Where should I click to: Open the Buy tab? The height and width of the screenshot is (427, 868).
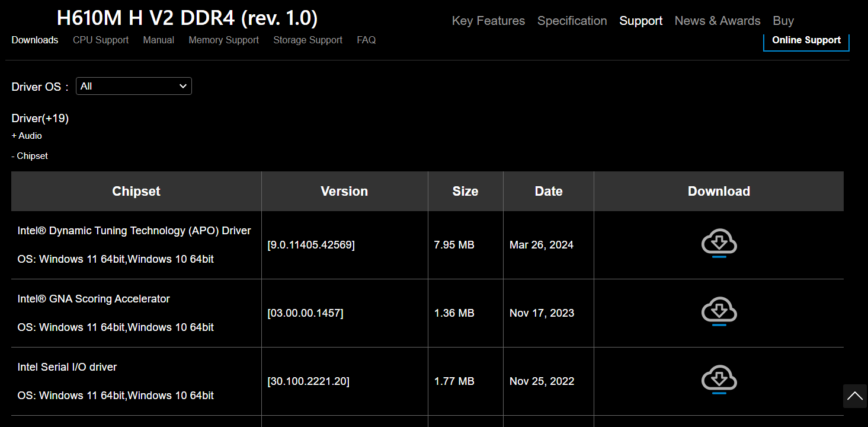click(x=783, y=21)
